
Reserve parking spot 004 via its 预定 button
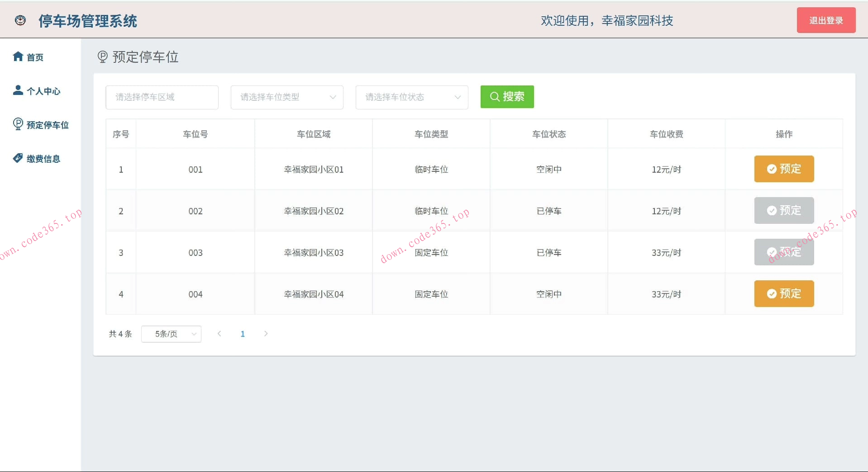point(783,293)
